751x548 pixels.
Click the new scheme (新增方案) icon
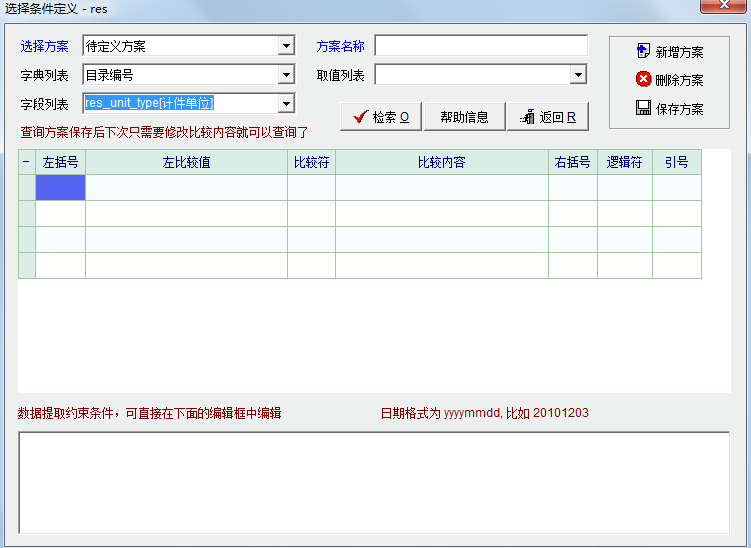(x=644, y=51)
